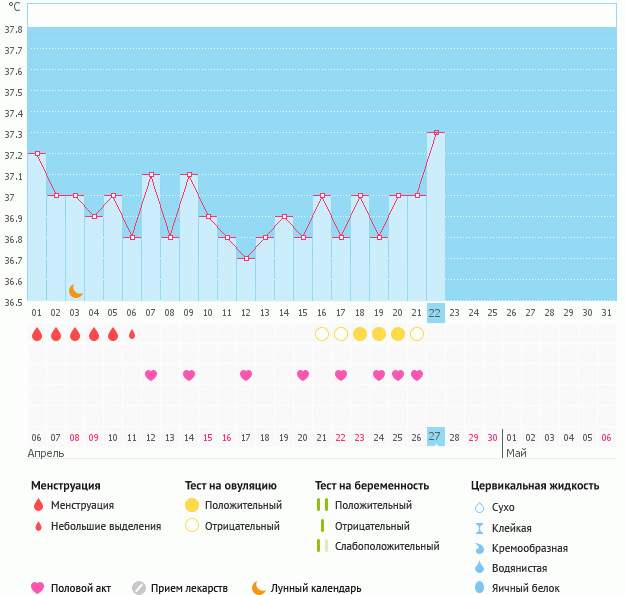Click the heart icon under day 07
The width and height of the screenshot is (626, 595).
click(151, 375)
